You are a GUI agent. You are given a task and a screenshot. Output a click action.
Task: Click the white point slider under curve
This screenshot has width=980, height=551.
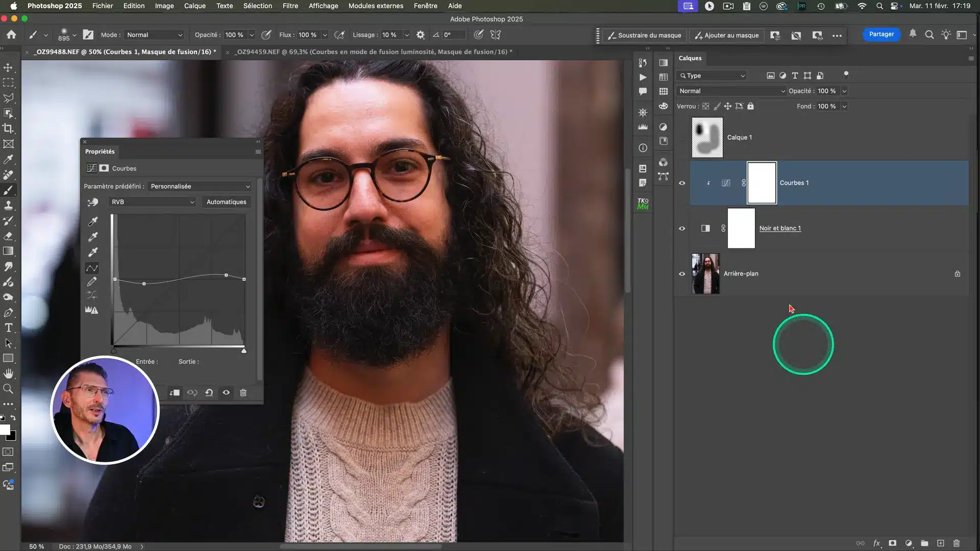(x=243, y=350)
